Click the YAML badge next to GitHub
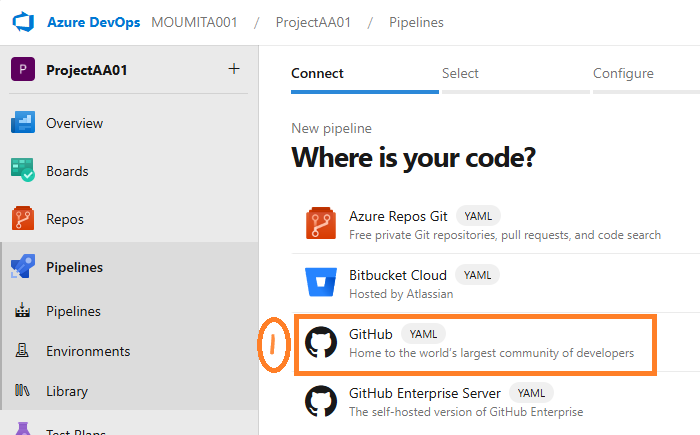Viewport: 700px width, 435px height. click(423, 334)
